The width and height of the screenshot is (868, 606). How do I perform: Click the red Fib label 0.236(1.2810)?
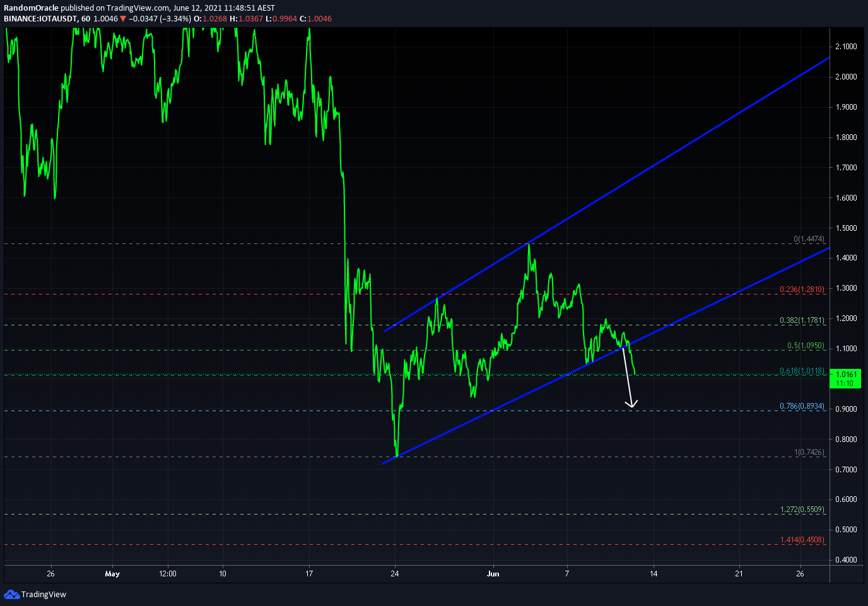click(802, 289)
